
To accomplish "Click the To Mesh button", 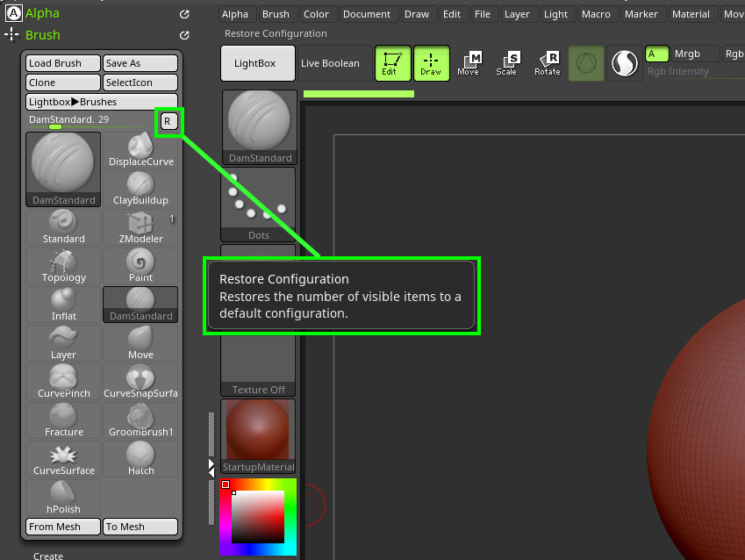I will (140, 527).
